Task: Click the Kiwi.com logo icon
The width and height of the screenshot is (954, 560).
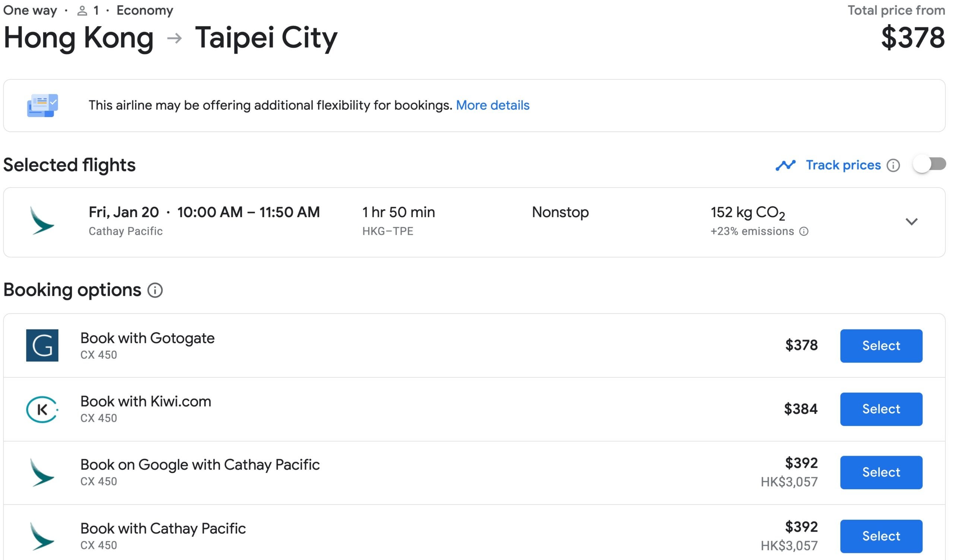Action: [42, 409]
